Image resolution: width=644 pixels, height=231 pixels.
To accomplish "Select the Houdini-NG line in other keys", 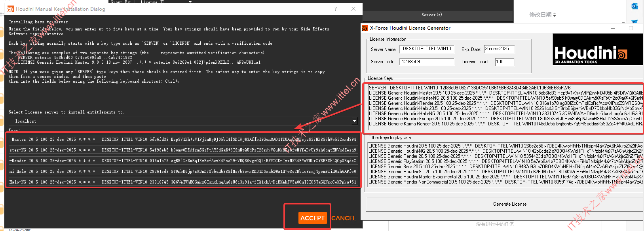I will tap(506, 151).
